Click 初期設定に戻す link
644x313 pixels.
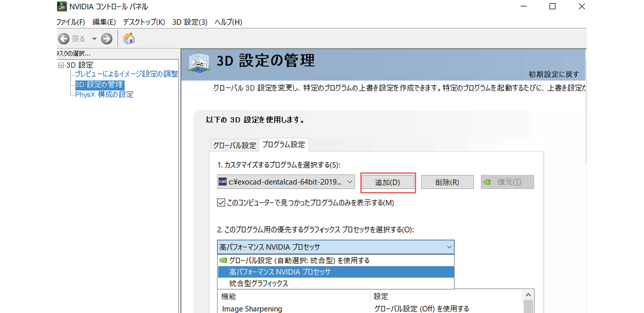[554, 75]
